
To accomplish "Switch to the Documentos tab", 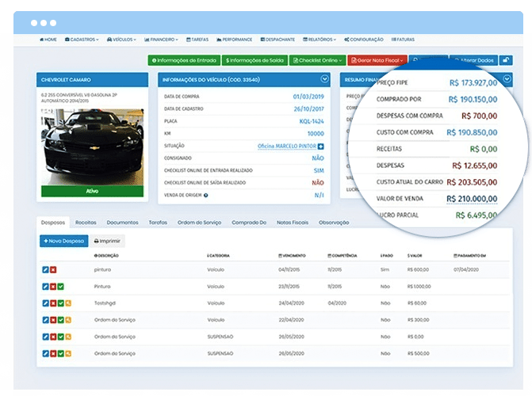I will tap(122, 223).
